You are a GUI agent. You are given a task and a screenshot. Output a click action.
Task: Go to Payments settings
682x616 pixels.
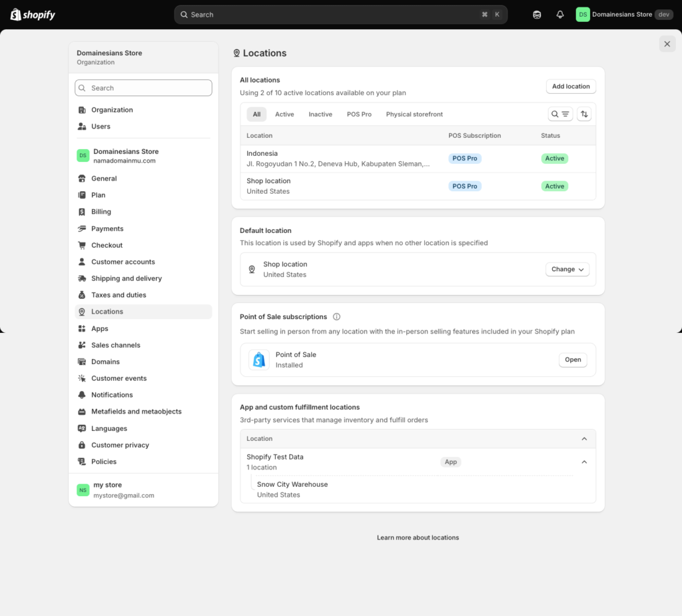(x=143, y=228)
